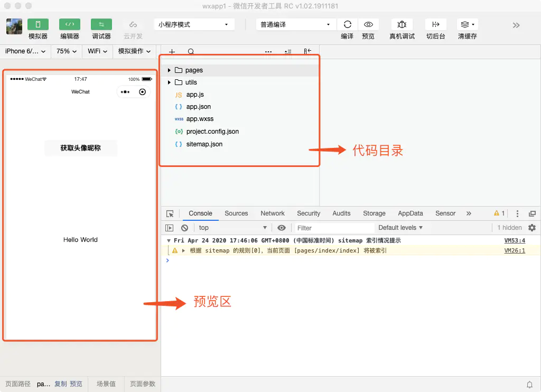Image resolution: width=541 pixels, height=392 pixels.
Task: Click the 场景值 status bar item
Action: tap(106, 384)
